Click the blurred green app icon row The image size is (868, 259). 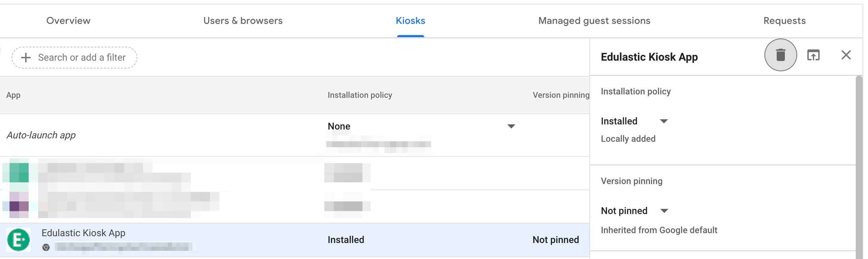pos(295,173)
